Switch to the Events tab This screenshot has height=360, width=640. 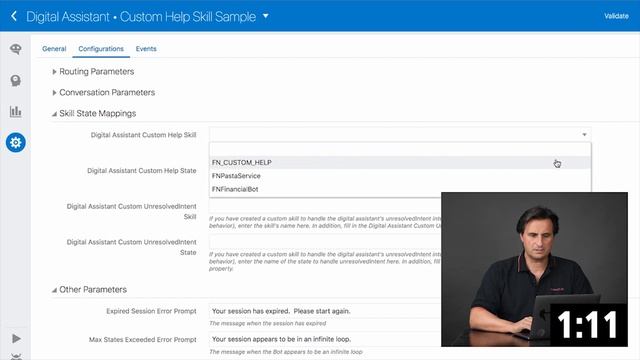click(146, 49)
